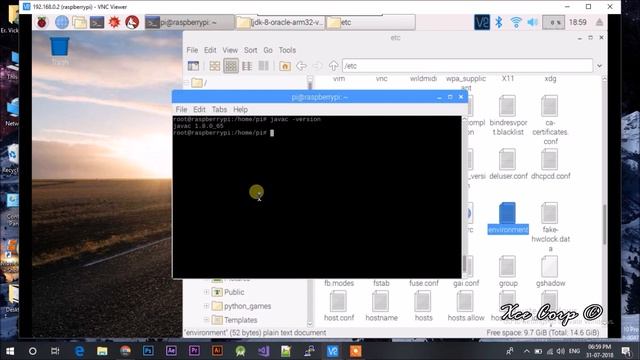Viewport: 640px width, 360px height.
Task: Open Tabs menu in terminal window
Action: coord(219,109)
